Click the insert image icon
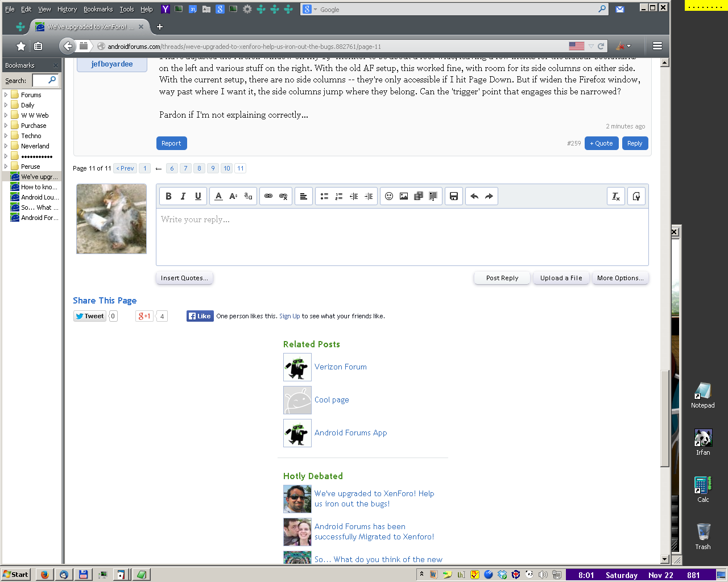Viewport: 728px width, 582px height. pyautogui.click(x=404, y=196)
